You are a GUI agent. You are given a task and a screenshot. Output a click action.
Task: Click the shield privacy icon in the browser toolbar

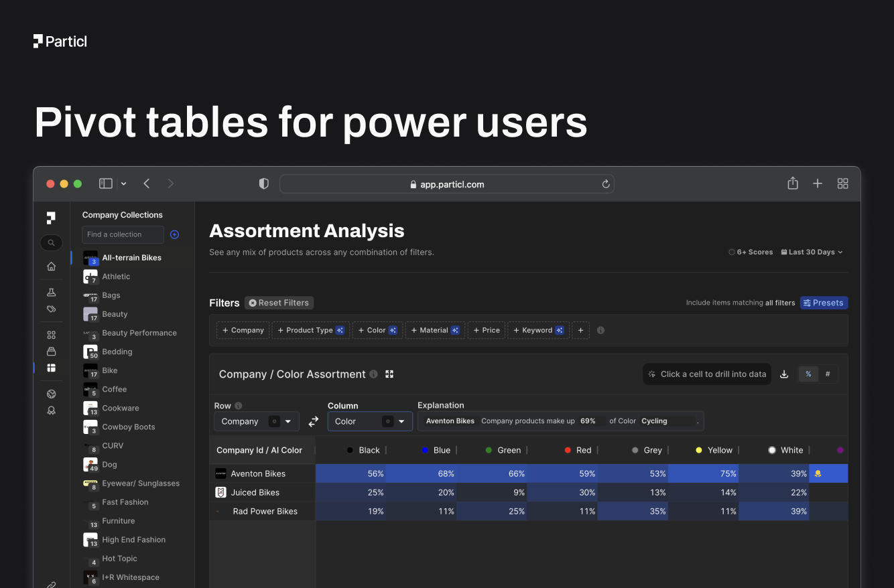[x=264, y=183]
